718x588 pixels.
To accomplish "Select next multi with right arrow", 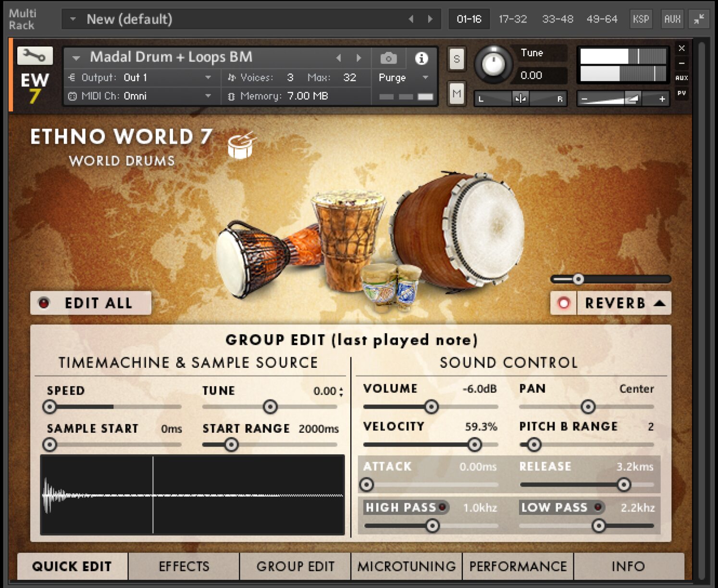I will 430,19.
